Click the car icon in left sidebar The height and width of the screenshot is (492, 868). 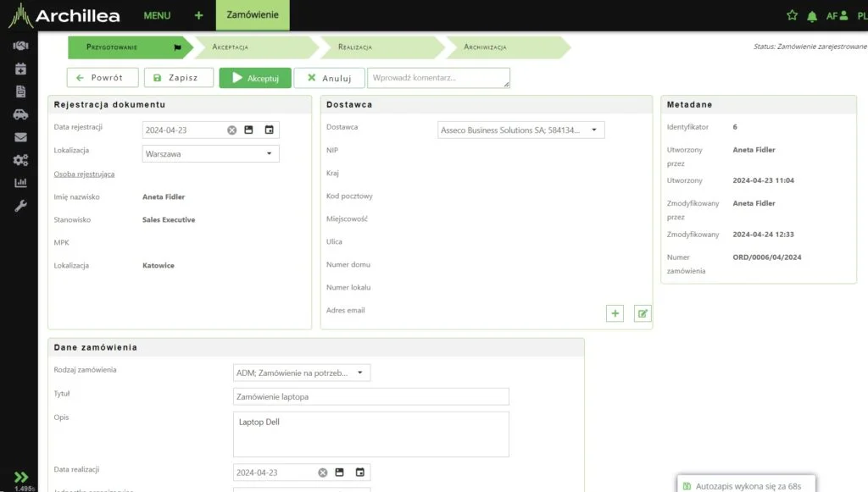tap(20, 114)
